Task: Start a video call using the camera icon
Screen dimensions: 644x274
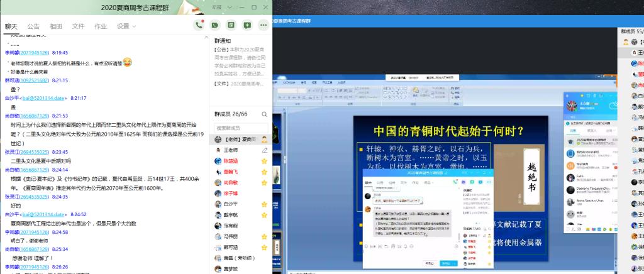Action: 215,25
